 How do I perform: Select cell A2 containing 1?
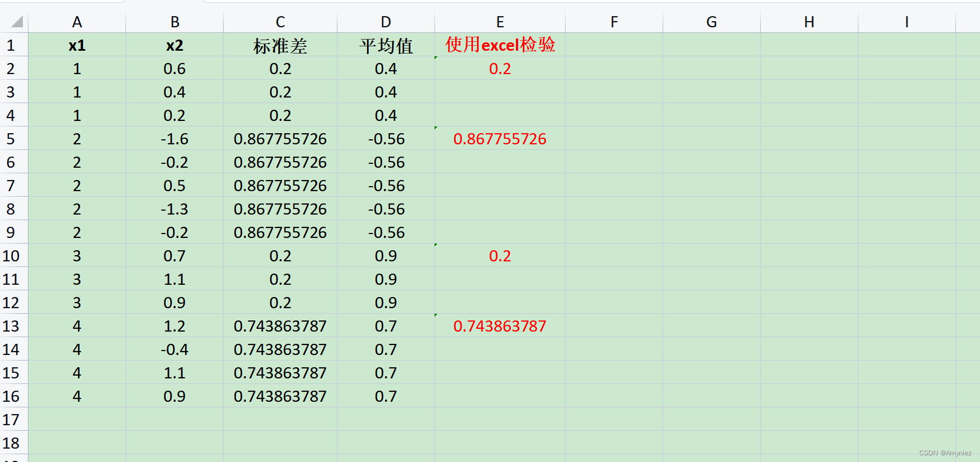click(x=77, y=69)
